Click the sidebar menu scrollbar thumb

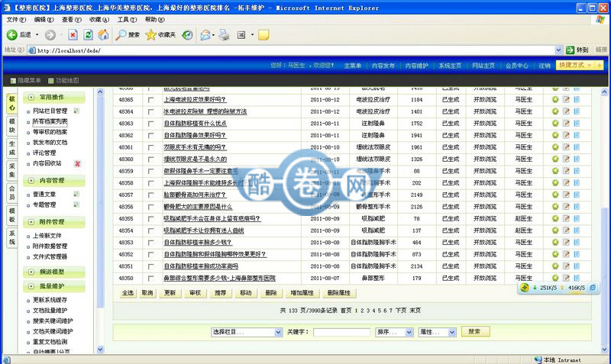pos(100,202)
